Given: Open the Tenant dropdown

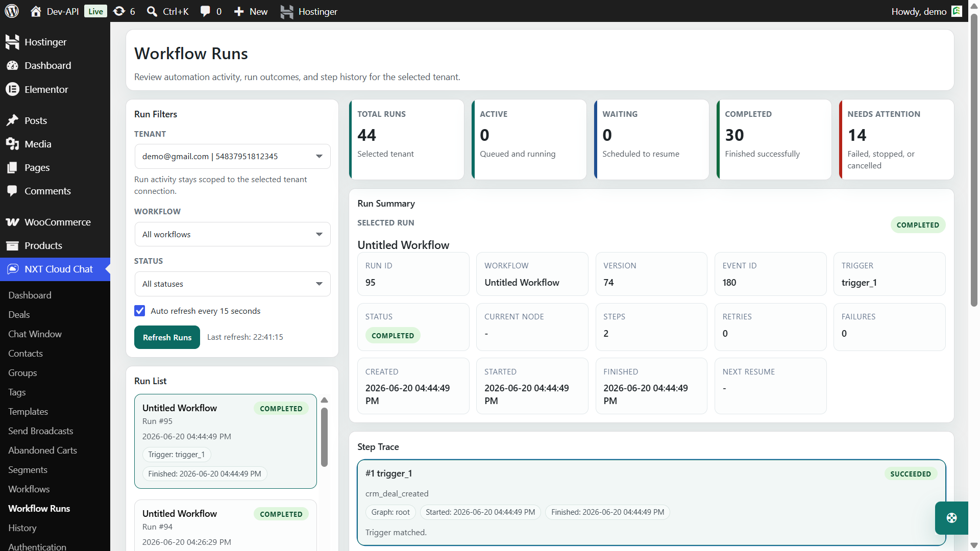Looking at the screenshot, I should pos(232,156).
